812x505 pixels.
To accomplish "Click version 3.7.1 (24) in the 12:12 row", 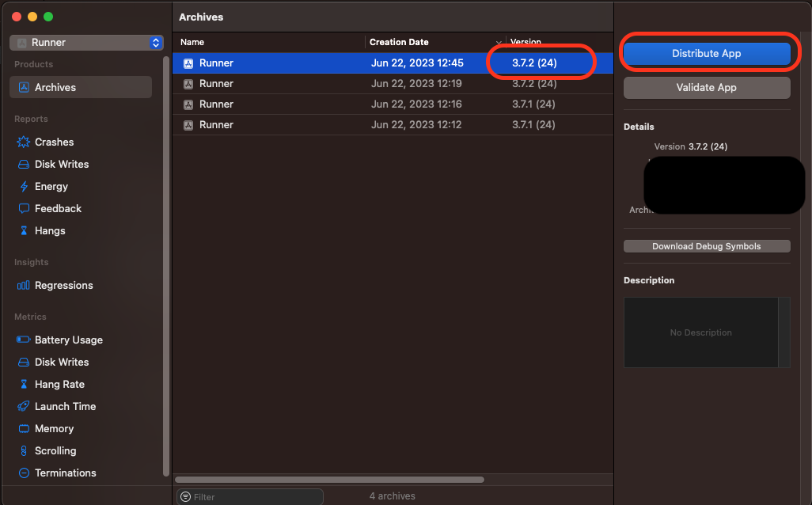I will click(533, 125).
